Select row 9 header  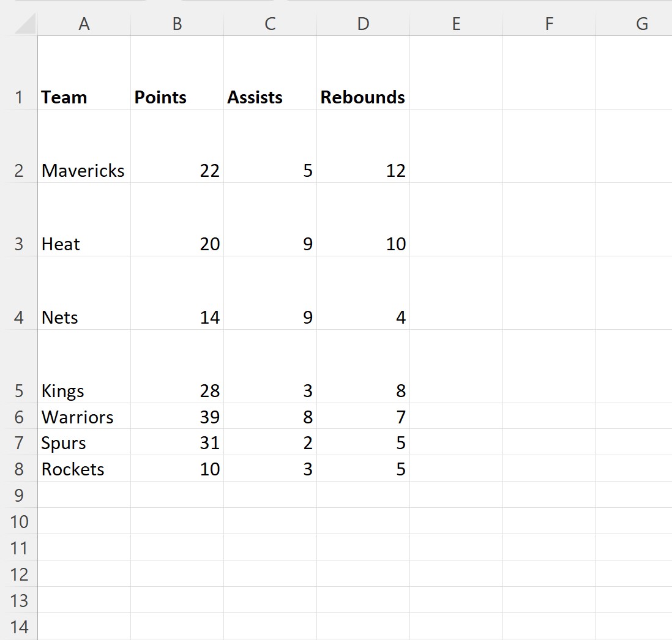click(x=19, y=495)
